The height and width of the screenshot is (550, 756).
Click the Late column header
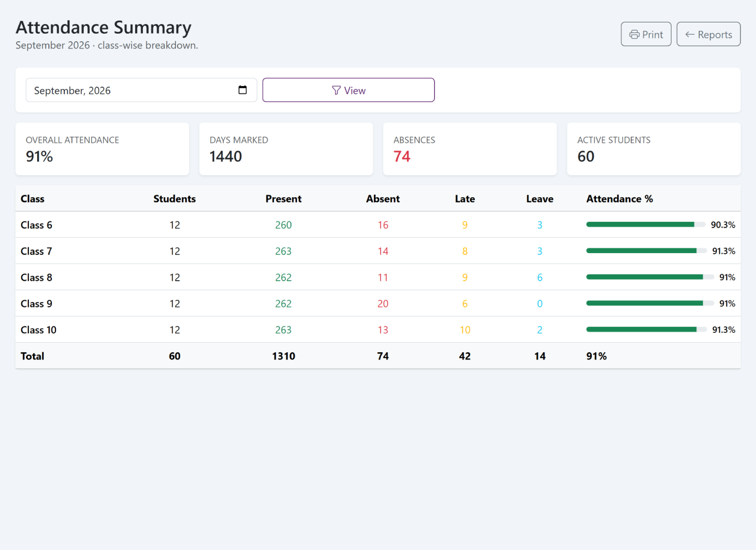(x=465, y=199)
